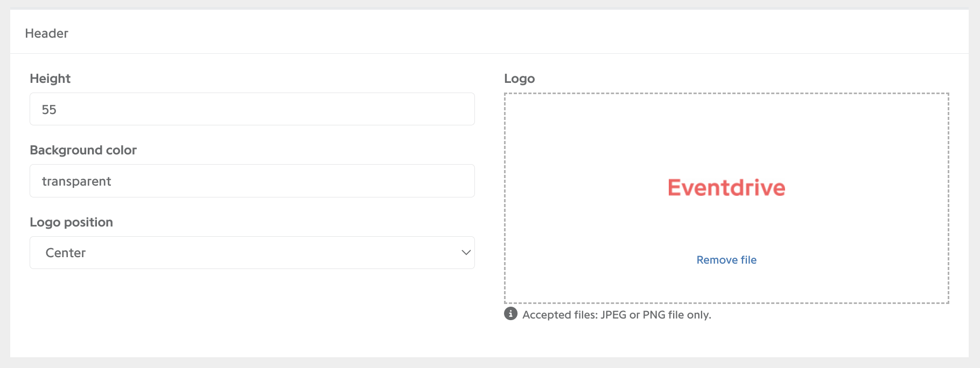Place cursor on the value 55

(49, 110)
